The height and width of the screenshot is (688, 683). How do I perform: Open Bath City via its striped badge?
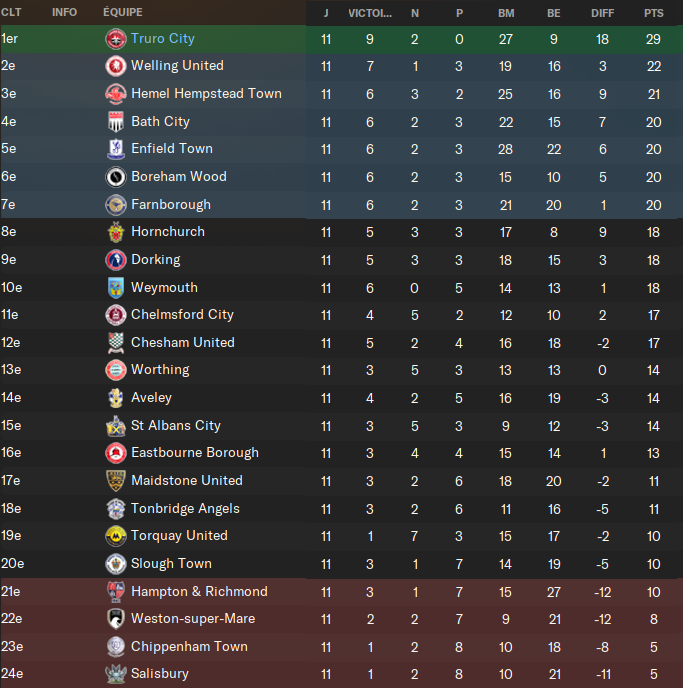[x=116, y=122]
